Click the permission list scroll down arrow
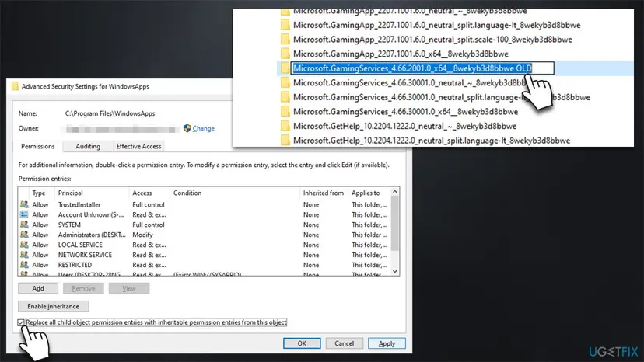644x362 pixels. tap(394, 271)
